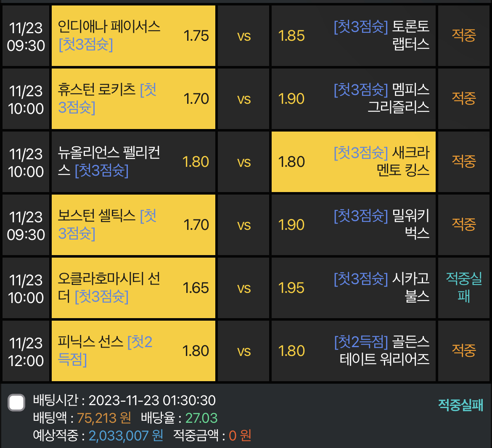Click 적중실패 result for 오클라호마시티 row
Image resolution: width=492 pixels, height=448 pixels.
point(464,287)
